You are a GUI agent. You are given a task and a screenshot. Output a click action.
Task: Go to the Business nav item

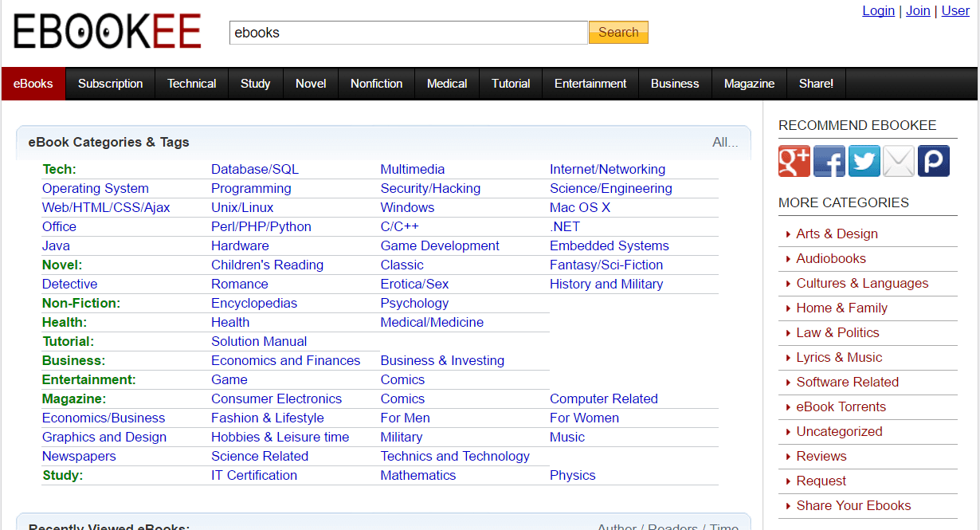pyautogui.click(x=675, y=84)
